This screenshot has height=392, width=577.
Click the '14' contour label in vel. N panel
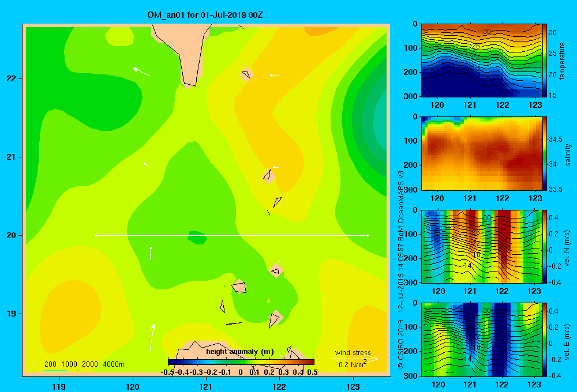pos(467,266)
